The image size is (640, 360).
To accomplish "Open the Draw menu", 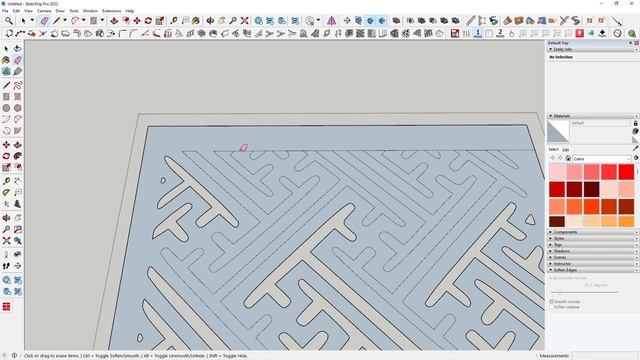I will point(60,11).
